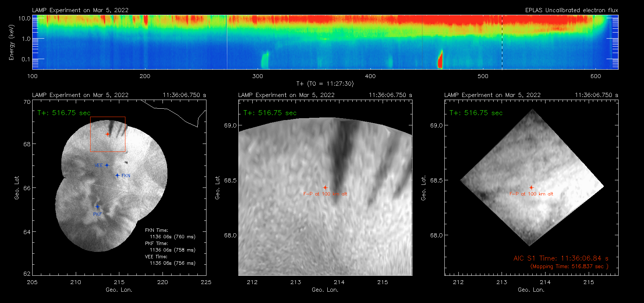Click the '11:36:06.750 s' timestamp above right panel
Screen dimensions: 644x303
click(x=597, y=95)
